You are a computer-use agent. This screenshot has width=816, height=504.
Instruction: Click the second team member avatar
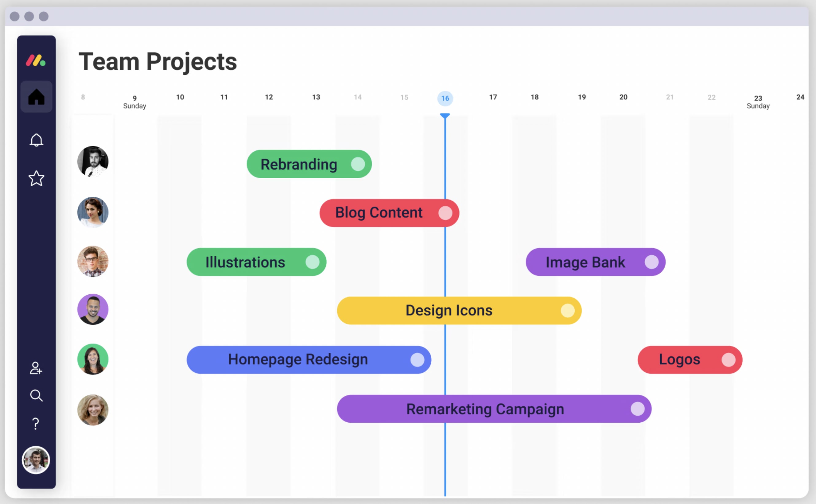coord(93,212)
